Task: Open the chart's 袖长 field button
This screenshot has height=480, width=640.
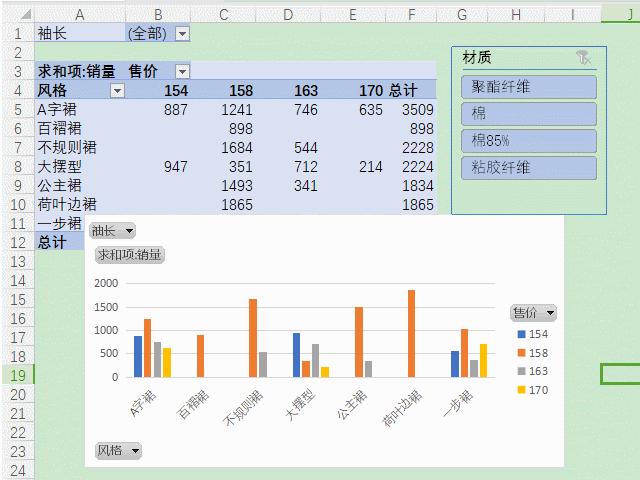Action: 112,231
